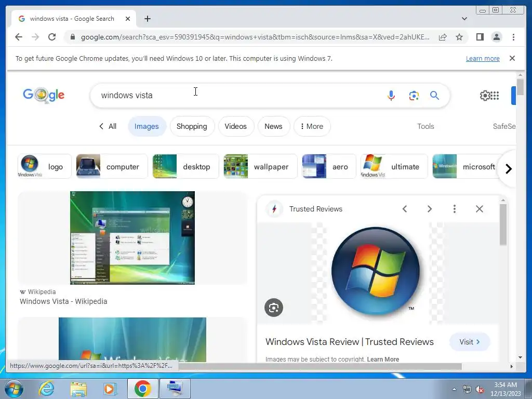Show hidden system tray icons
532x399 pixels.
click(454, 389)
